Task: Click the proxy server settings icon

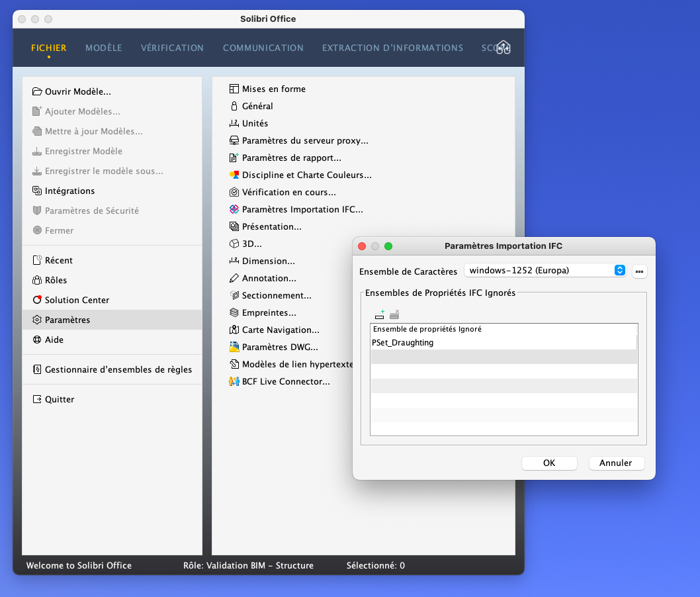Action: 234,141
